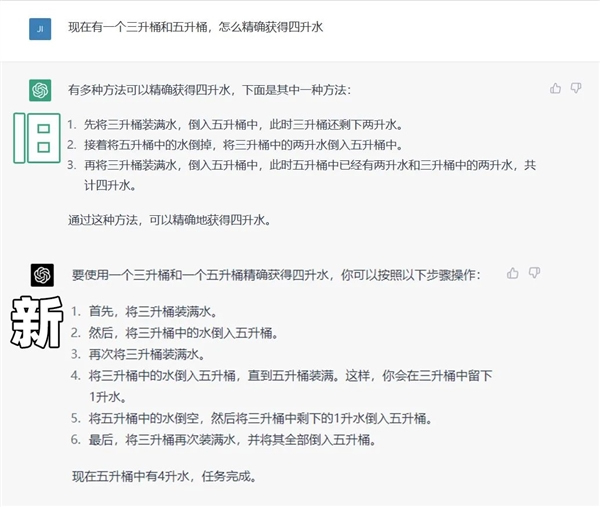Image resolution: width=600 pixels, height=507 pixels.
Task: Click the thumbs up on the green-avatar reply
Action: pyautogui.click(x=556, y=89)
